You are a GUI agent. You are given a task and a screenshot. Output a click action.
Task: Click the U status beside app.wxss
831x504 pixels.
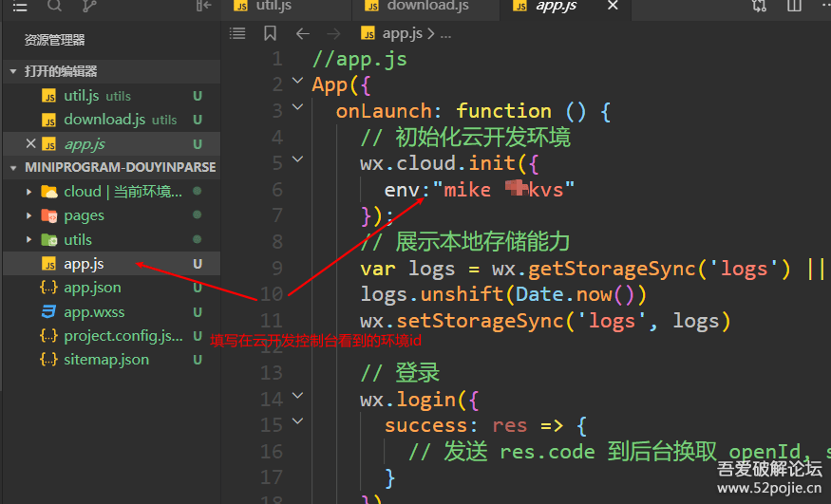pos(198,312)
